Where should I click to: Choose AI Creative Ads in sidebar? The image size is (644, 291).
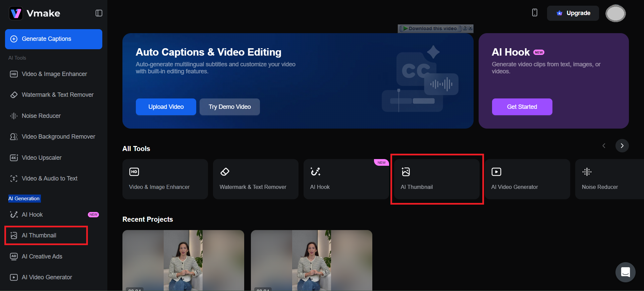coord(42,257)
